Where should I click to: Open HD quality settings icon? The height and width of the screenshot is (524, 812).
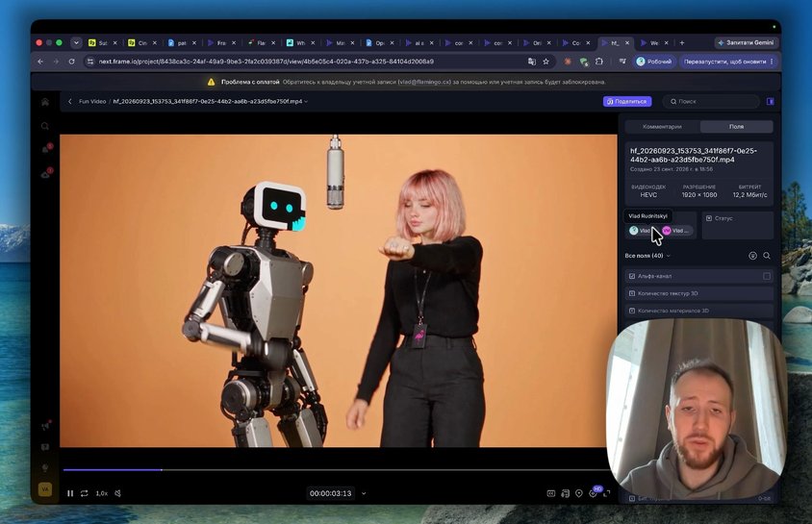(594, 492)
